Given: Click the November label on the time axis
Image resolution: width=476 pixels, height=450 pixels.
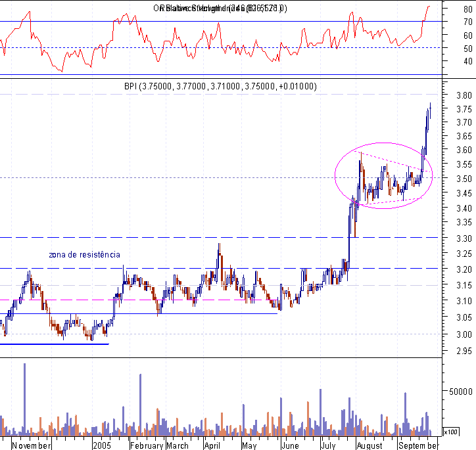Looking at the screenshot, I should [x=32, y=445].
